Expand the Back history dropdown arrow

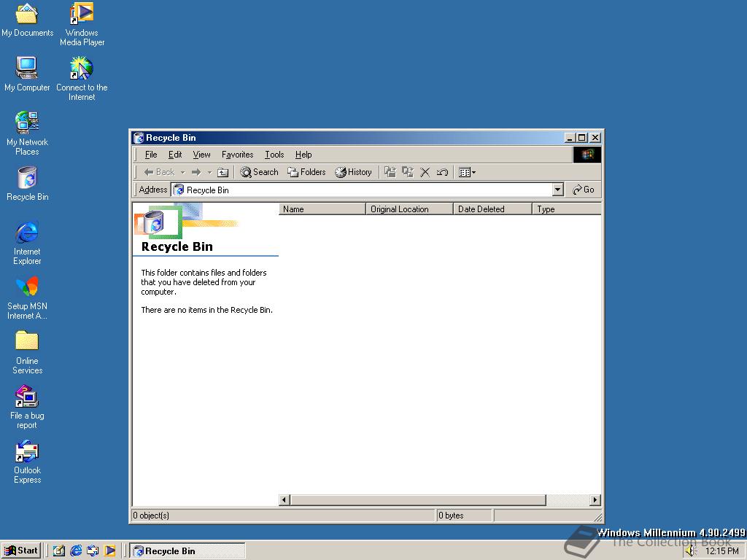(x=182, y=172)
